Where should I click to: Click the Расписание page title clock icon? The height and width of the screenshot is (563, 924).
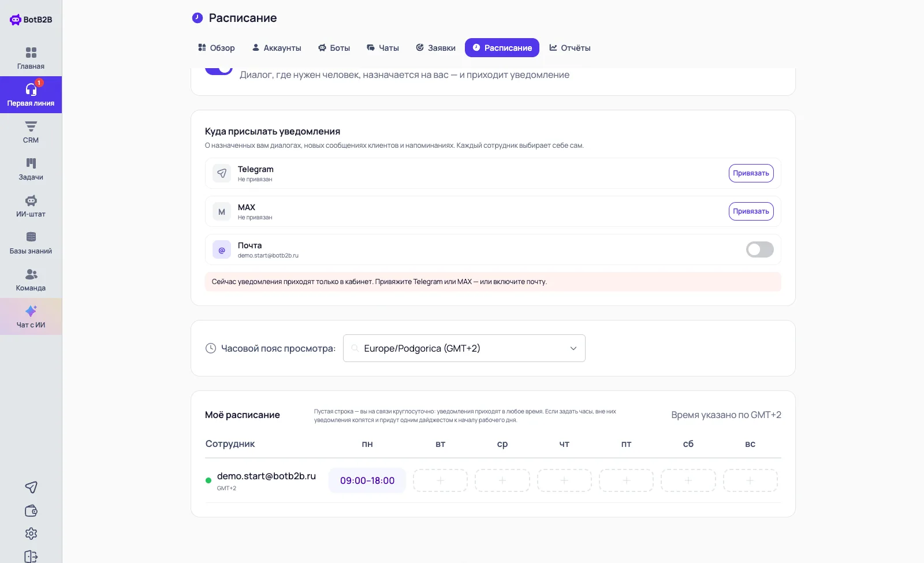(198, 18)
